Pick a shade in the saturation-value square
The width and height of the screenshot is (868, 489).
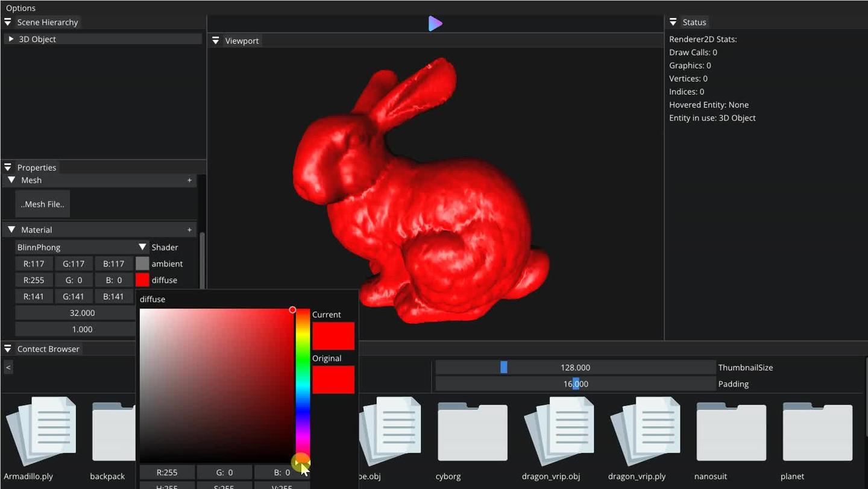pos(216,386)
